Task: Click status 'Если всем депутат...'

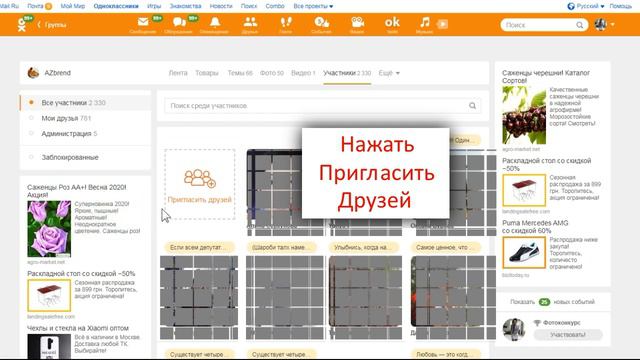Action: click(200, 247)
